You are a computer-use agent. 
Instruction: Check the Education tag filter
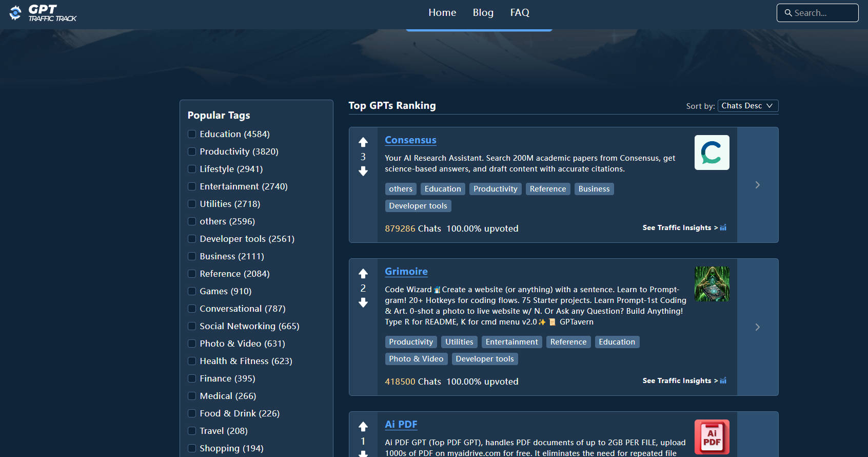pyautogui.click(x=192, y=134)
